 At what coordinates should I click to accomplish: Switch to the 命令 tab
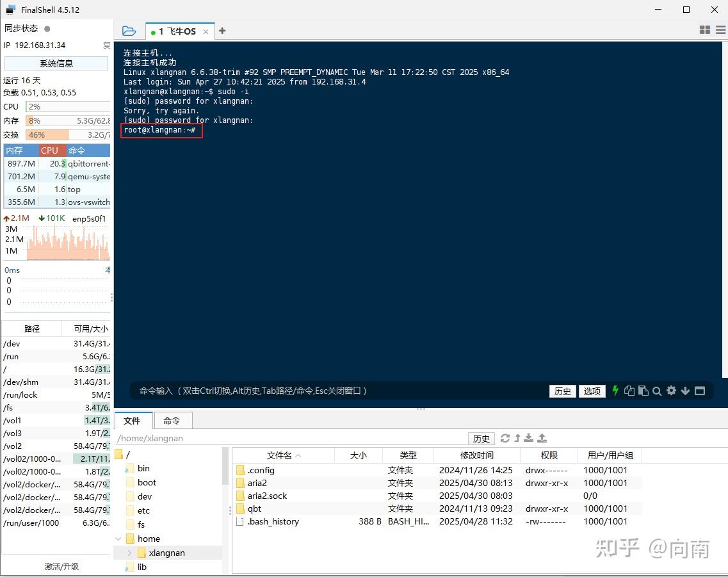pyautogui.click(x=172, y=421)
